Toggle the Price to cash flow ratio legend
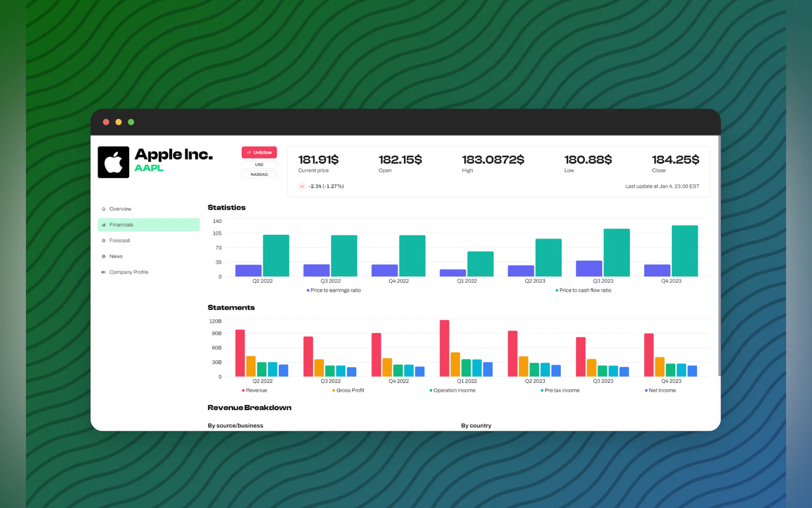This screenshot has width=812, height=508. (583, 290)
